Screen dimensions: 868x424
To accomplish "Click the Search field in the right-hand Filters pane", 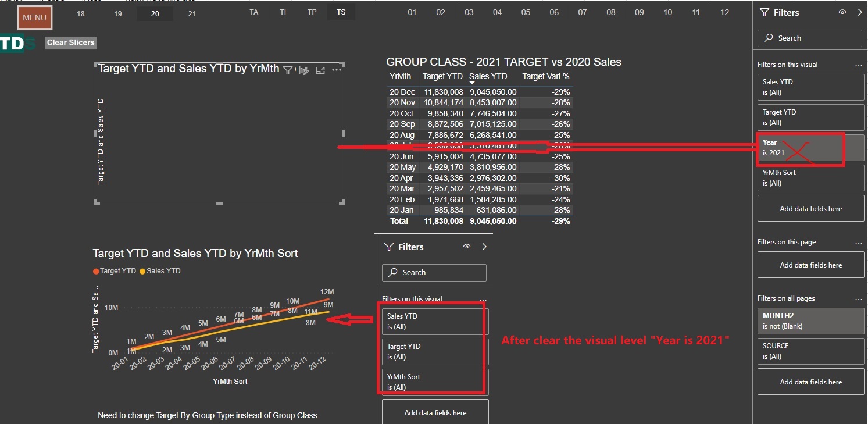I will coord(810,38).
